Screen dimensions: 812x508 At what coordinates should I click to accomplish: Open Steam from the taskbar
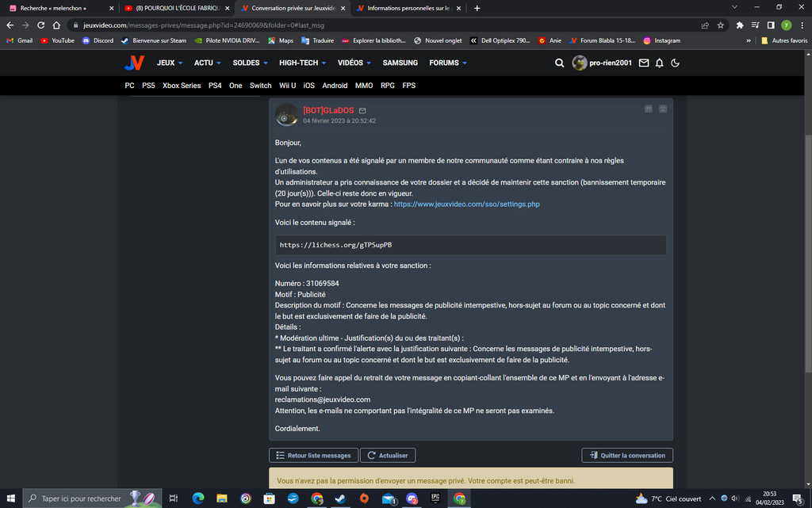tap(340, 498)
